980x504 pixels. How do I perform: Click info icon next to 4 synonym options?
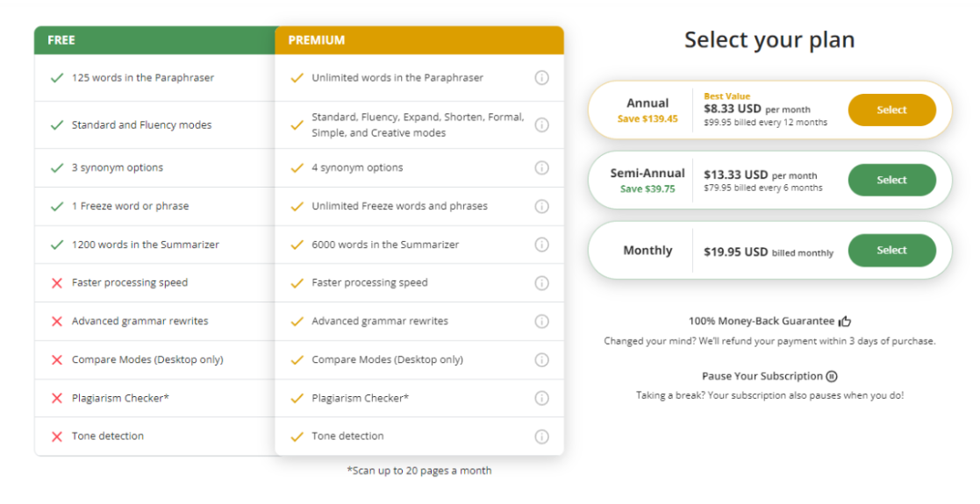point(541,167)
